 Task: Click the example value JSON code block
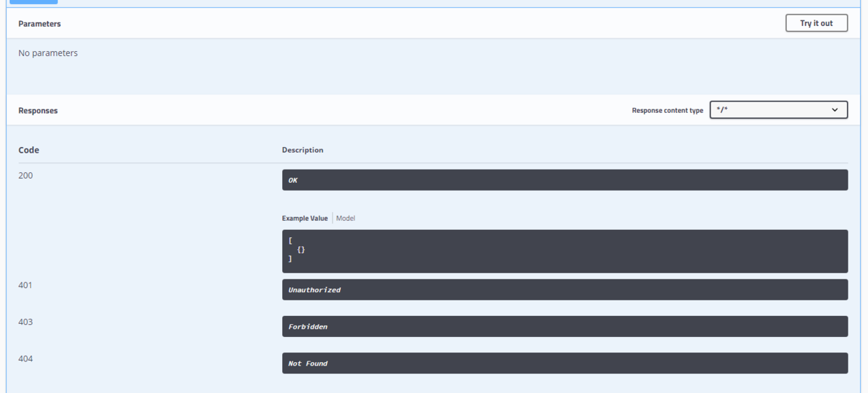coord(565,251)
